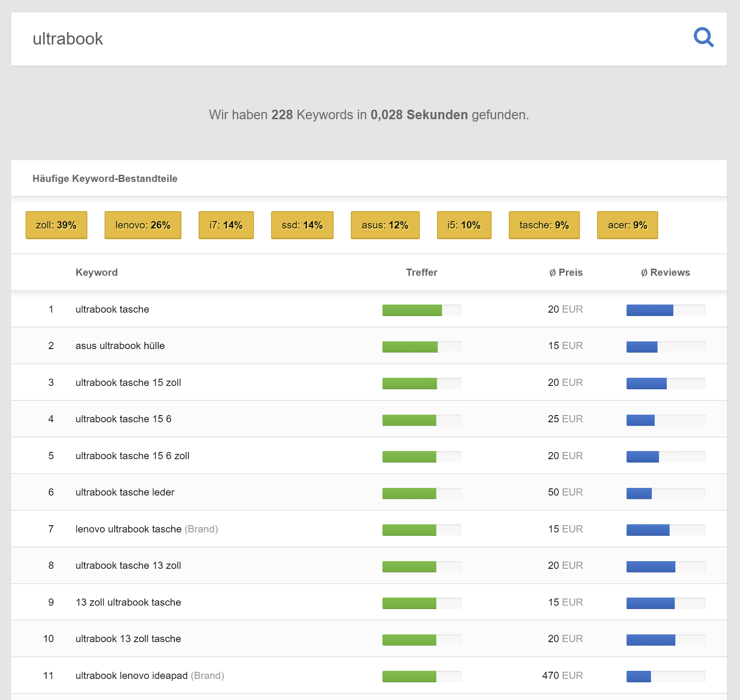This screenshot has width=740, height=700.
Task: Select the 'lenovo: 26%' keyword tag
Action: (143, 225)
